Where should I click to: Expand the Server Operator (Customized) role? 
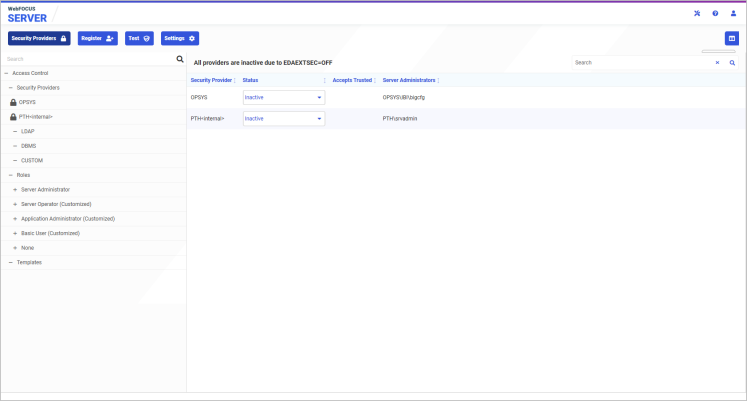click(x=15, y=204)
